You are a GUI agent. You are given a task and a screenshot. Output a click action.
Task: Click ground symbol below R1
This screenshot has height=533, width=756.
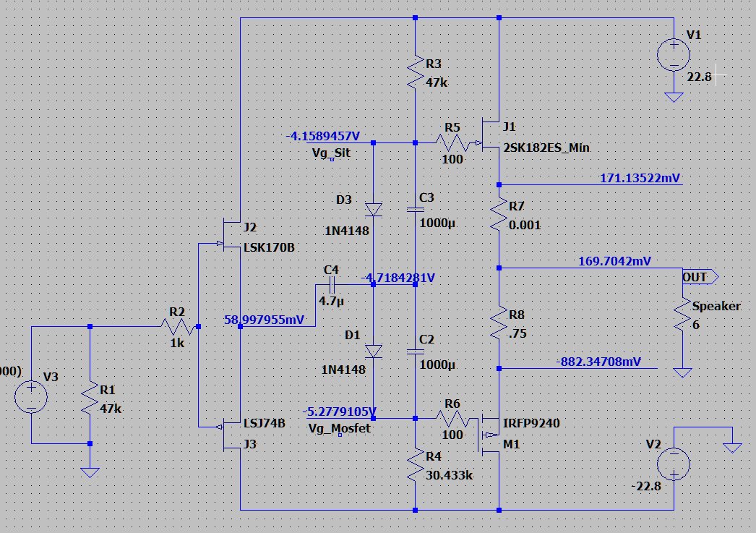click(x=90, y=472)
